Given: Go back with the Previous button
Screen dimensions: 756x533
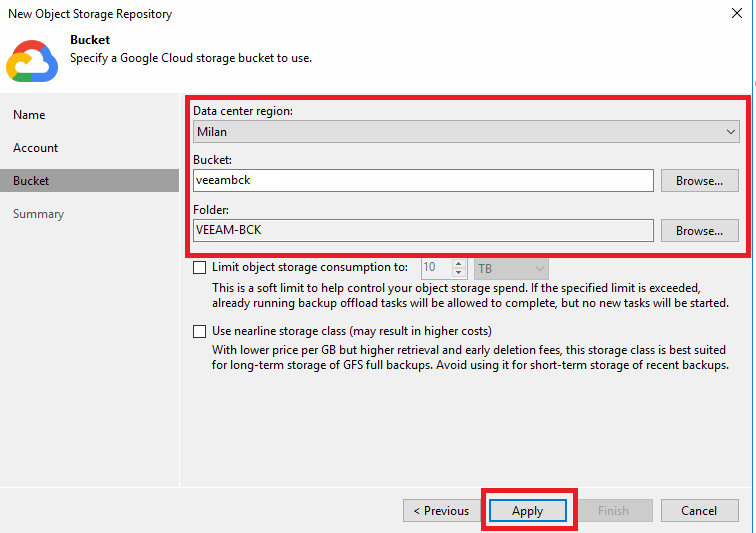Looking at the screenshot, I should 441,510.
